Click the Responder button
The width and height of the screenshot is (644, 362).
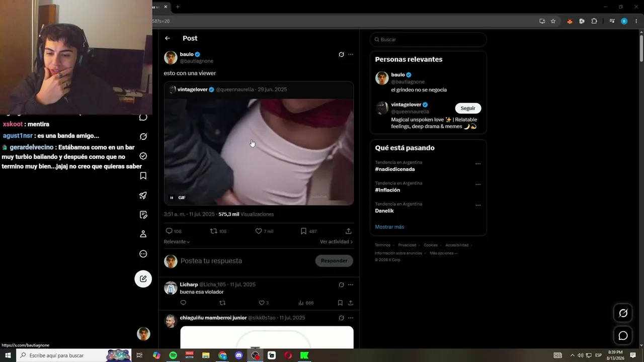click(x=334, y=261)
